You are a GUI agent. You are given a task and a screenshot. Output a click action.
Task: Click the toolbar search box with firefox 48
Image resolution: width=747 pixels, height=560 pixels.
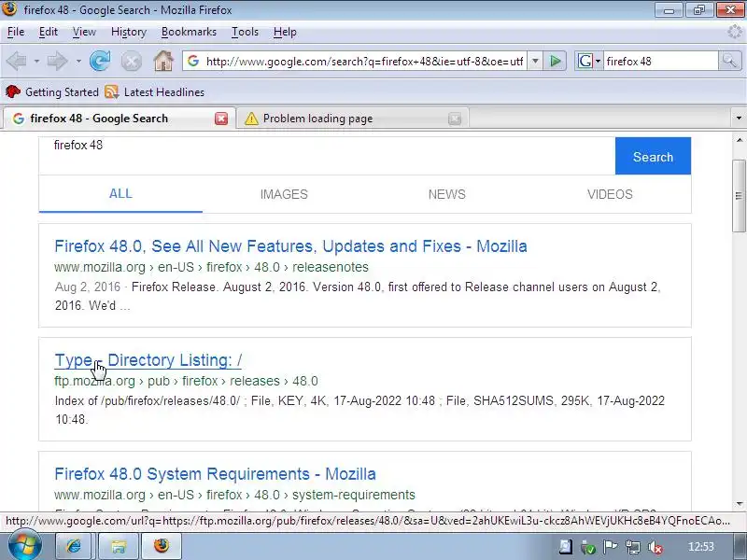tap(661, 61)
